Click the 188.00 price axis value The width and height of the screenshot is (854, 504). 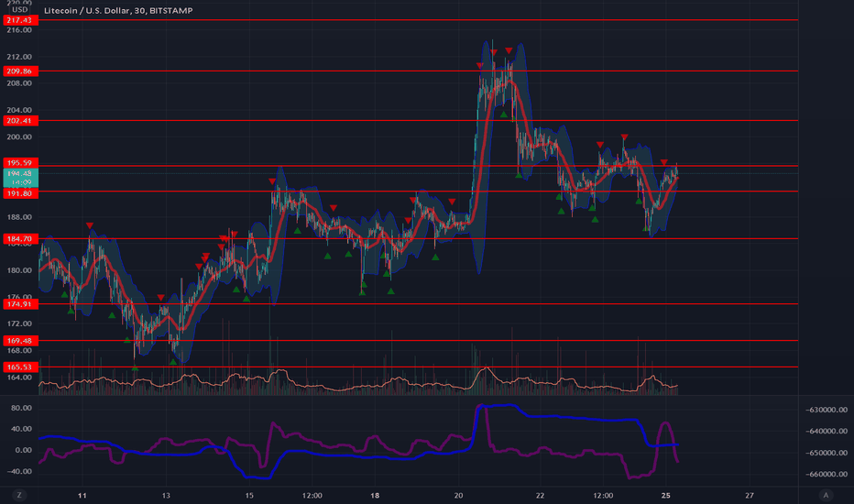[19, 217]
